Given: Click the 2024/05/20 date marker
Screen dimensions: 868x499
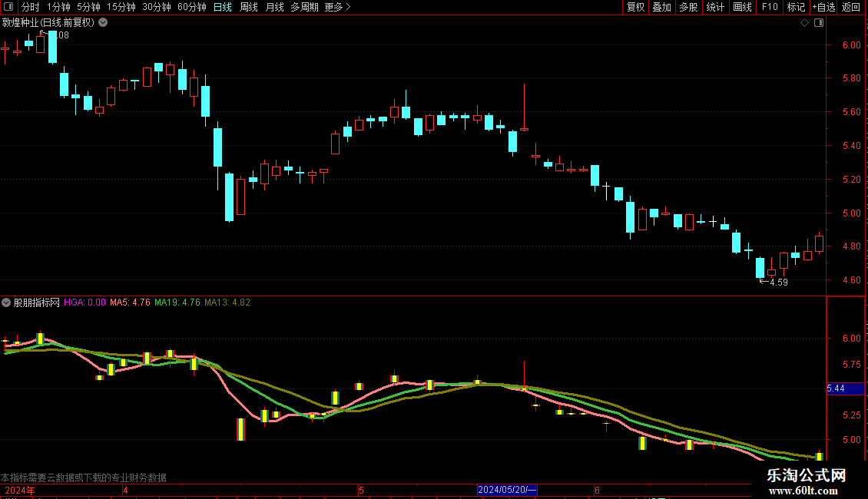Looking at the screenshot, I should coord(507,490).
